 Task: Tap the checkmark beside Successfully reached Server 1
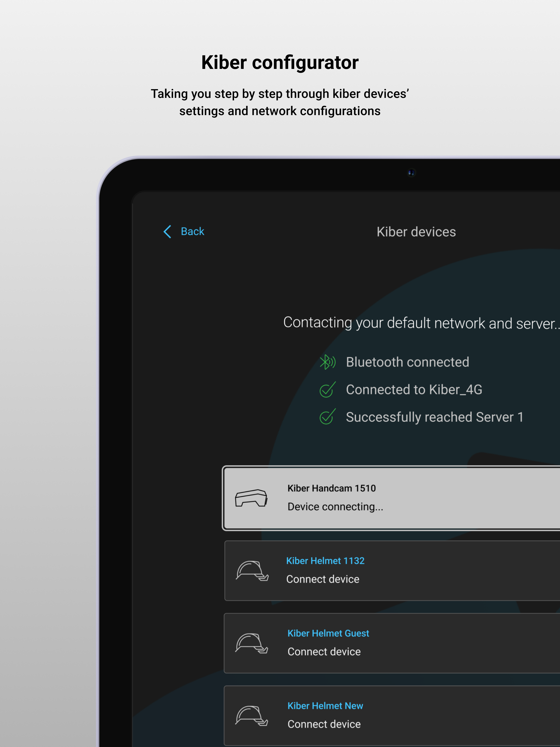click(x=327, y=416)
